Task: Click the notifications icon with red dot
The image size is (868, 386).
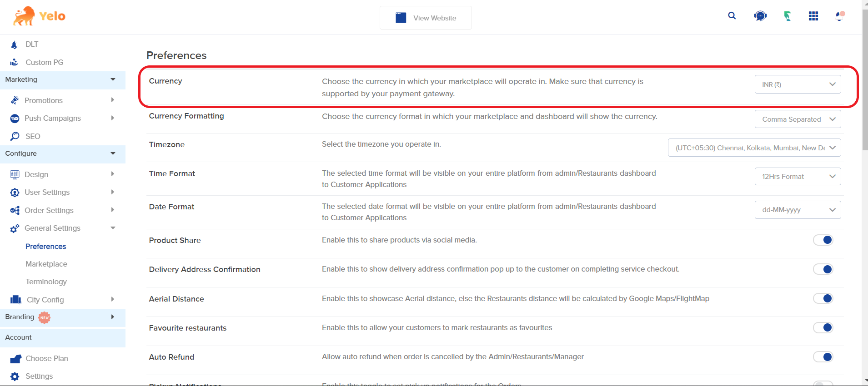Action: click(840, 16)
